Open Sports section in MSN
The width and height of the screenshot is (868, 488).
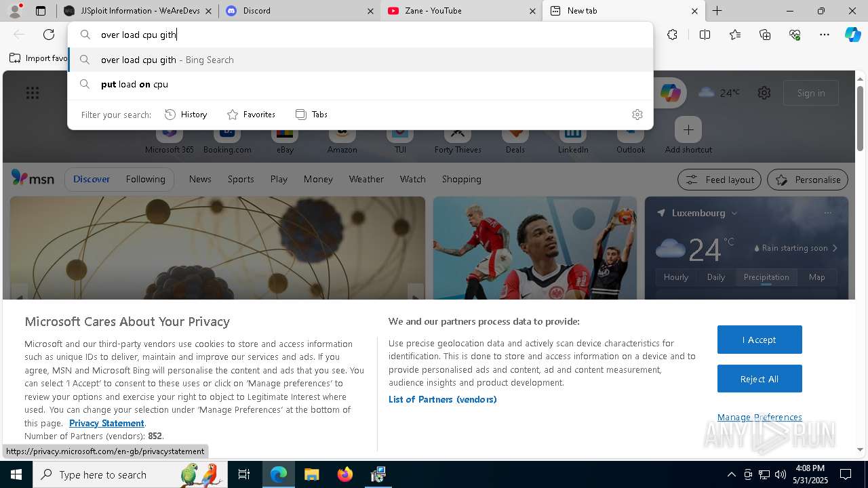coord(241,179)
